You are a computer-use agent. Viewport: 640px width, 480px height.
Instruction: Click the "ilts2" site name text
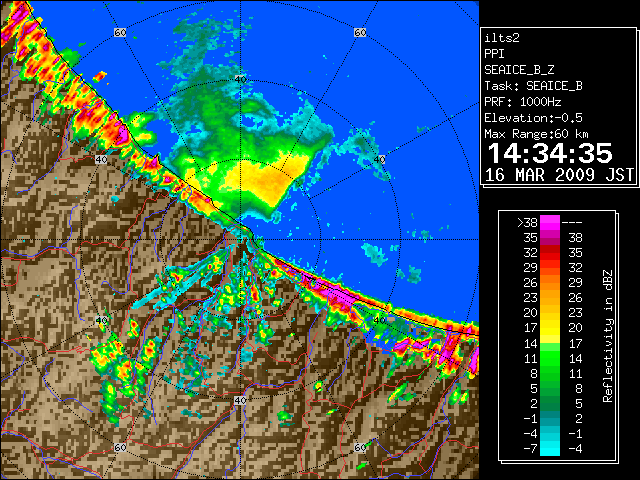[x=502, y=38]
